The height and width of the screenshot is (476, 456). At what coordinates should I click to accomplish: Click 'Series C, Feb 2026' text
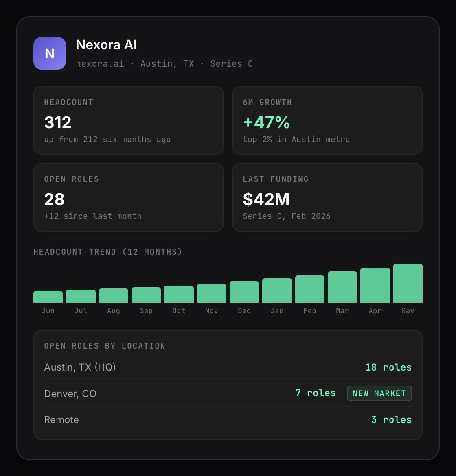coord(287,216)
